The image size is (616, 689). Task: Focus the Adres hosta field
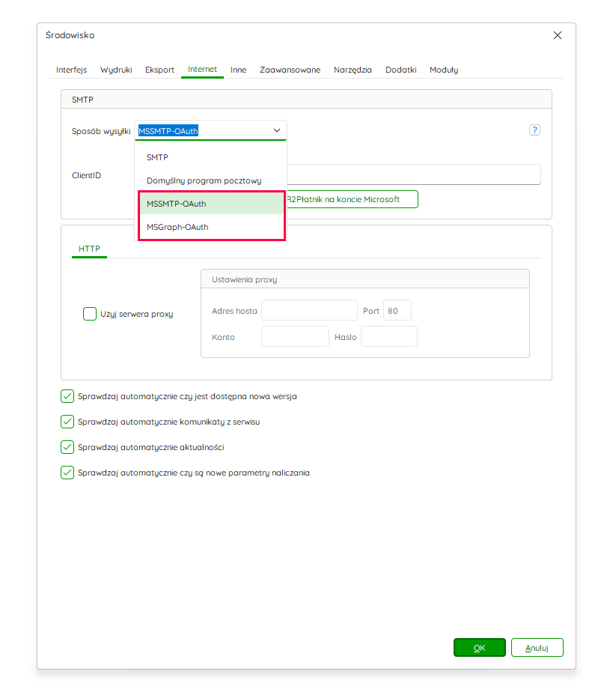point(310,311)
